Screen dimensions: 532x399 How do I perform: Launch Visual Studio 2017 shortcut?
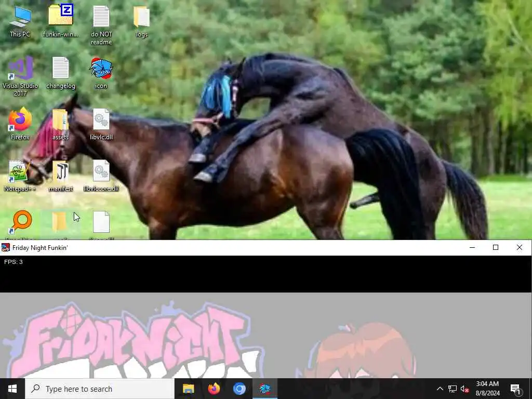[x=20, y=76]
